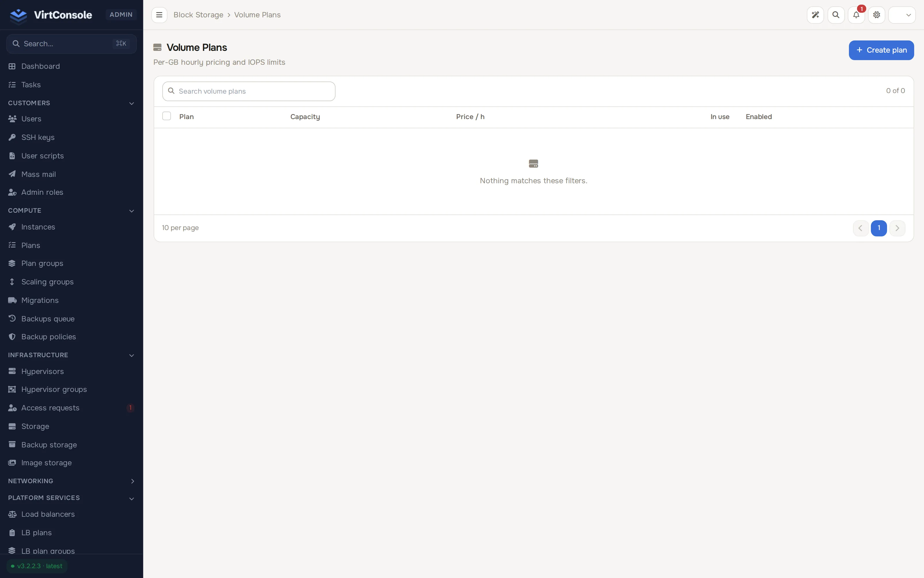Tick the select-all plans checkbox

167,116
